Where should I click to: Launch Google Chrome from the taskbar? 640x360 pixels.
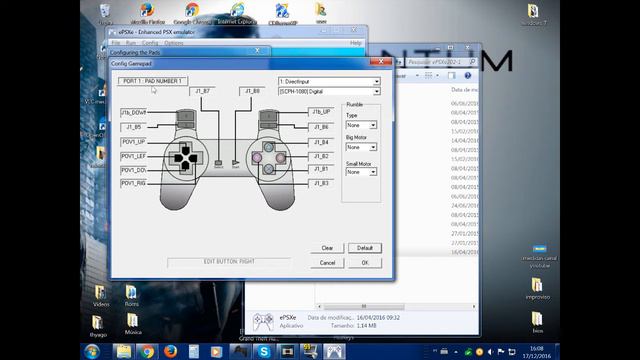[147, 351]
